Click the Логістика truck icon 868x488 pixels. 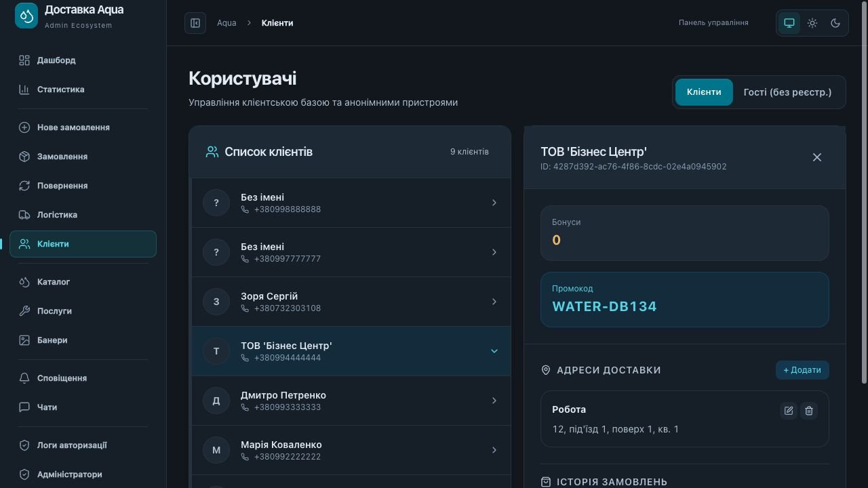[x=24, y=215]
